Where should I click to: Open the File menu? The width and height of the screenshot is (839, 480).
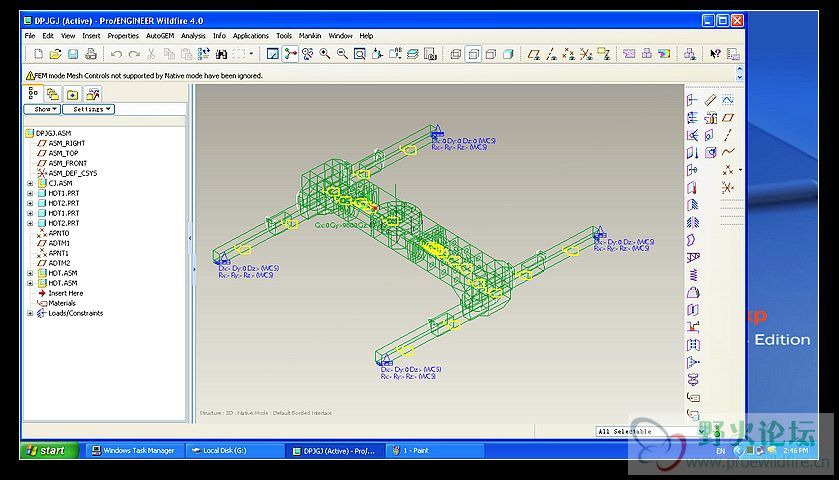pos(30,36)
